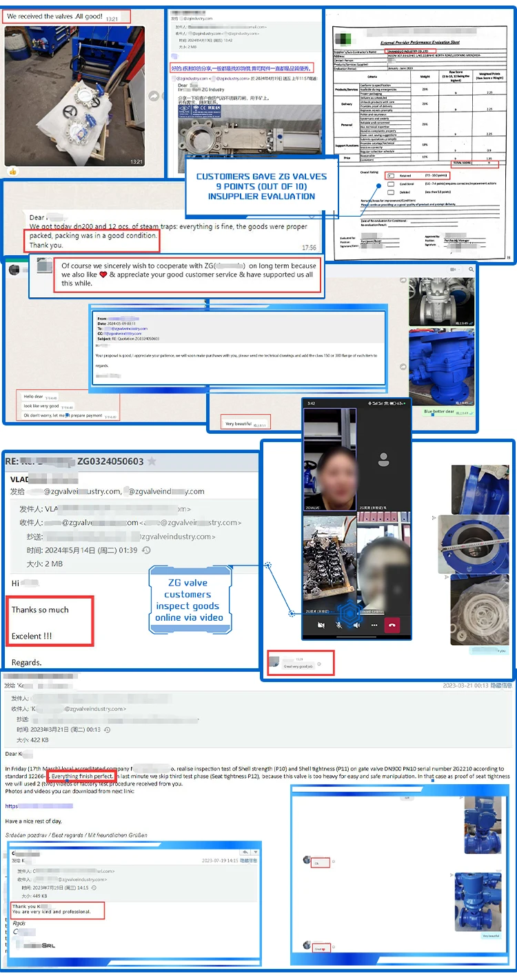517x980 pixels.
Task: Open the blue ball valve chat photo
Action: click(441, 368)
